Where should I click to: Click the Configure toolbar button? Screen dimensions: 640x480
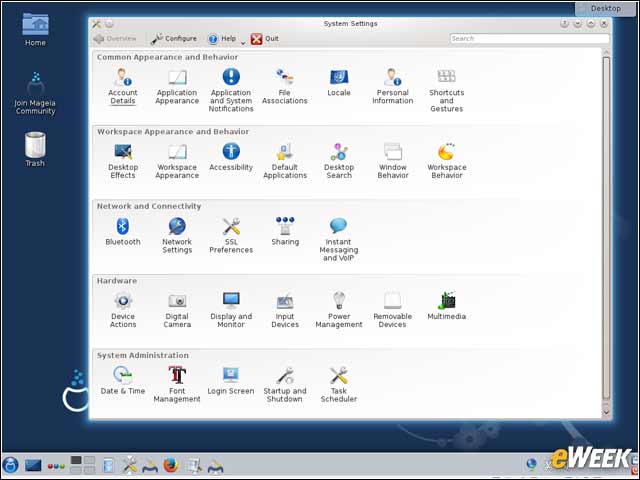tap(173, 39)
